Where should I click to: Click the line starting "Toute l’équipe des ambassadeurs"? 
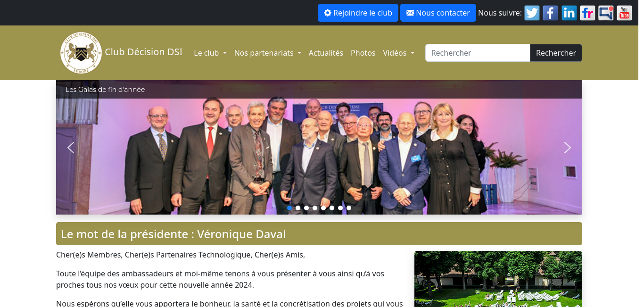[x=220, y=274]
